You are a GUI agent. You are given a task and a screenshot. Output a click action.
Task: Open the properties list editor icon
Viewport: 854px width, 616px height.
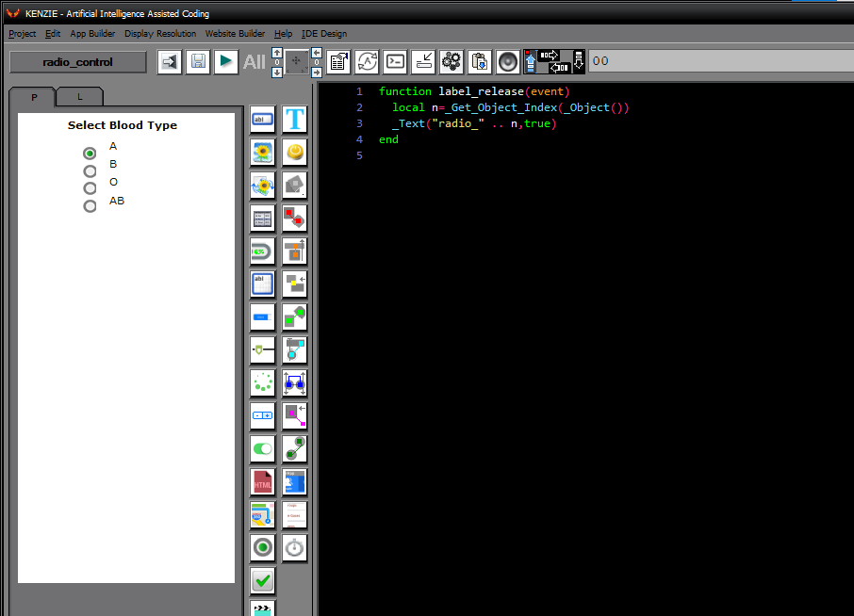[338, 61]
